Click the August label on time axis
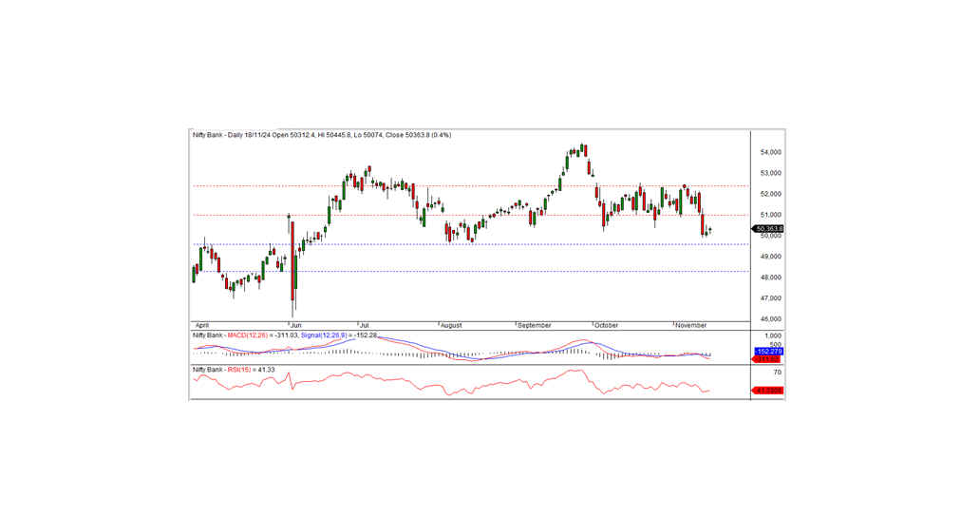This screenshot has width=980, height=517. tap(451, 326)
